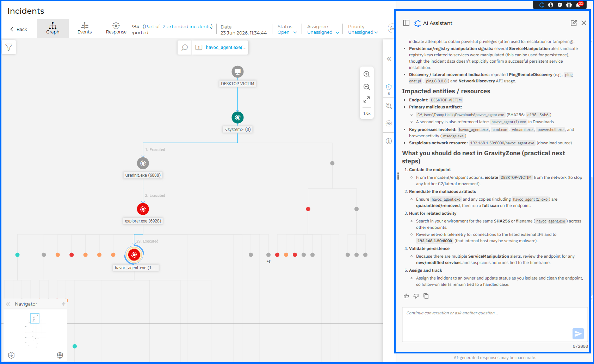Click the 192.168.1.50:8000 bold address text
This screenshot has height=364, width=594.
click(x=434, y=241)
